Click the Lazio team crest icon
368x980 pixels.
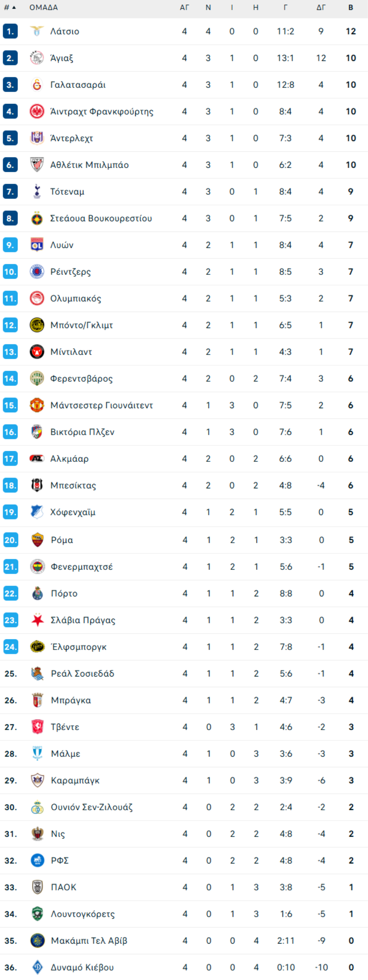(37, 31)
